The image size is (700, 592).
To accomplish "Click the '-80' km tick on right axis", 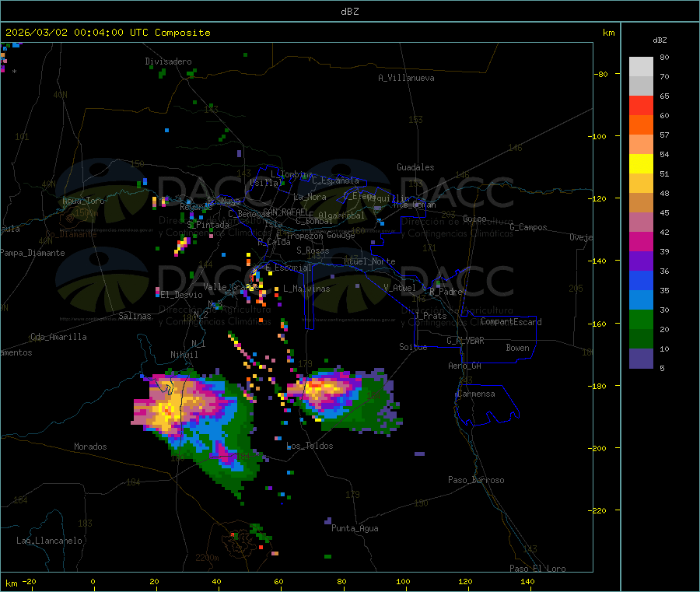I will [x=601, y=74].
